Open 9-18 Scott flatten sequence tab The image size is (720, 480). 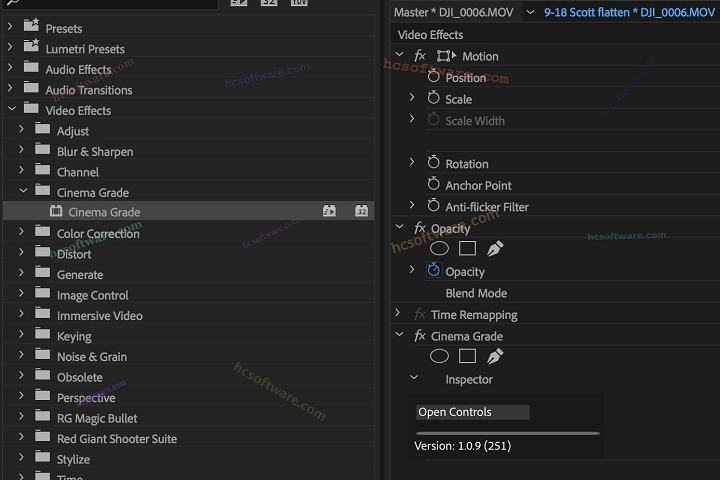click(628, 12)
